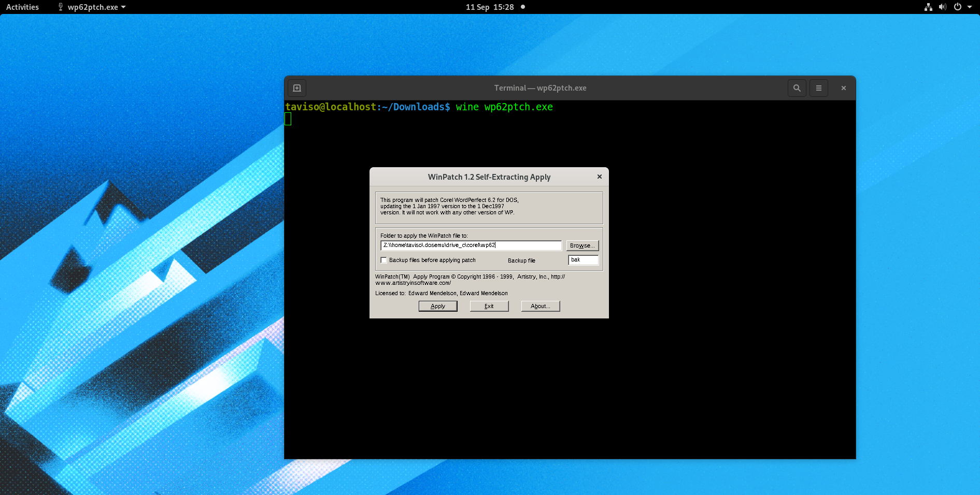
Task: Close the WinPatch dialog
Action: tap(600, 177)
